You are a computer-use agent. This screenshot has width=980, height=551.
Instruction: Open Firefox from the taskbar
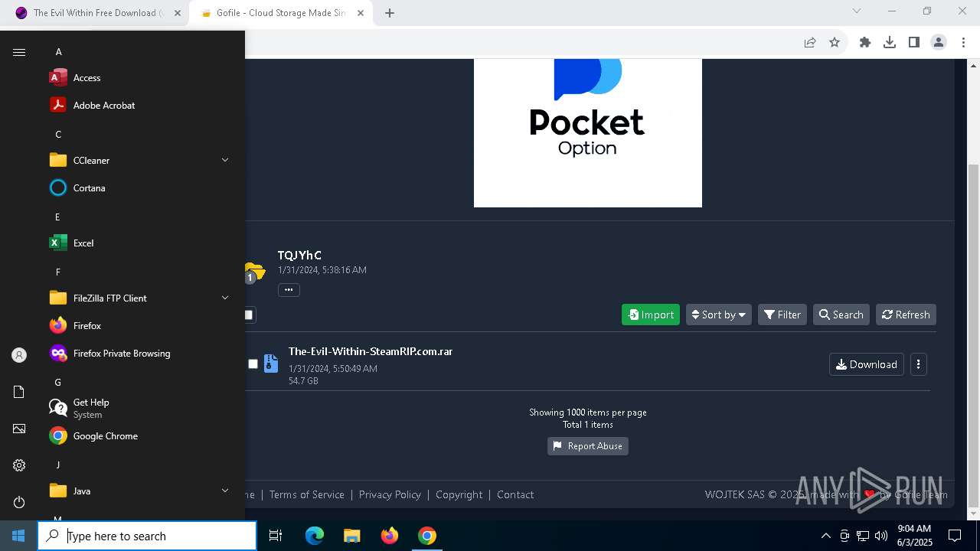(390, 536)
